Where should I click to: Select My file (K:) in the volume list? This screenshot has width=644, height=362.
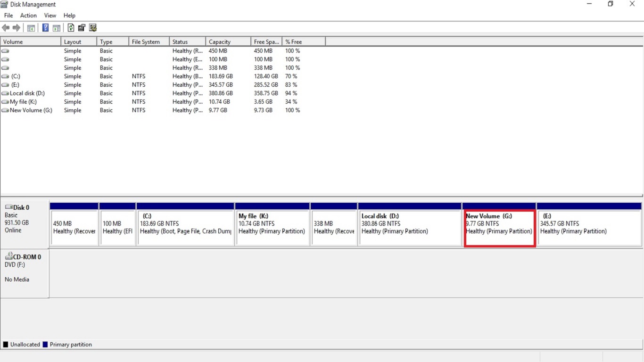[x=163, y=102]
